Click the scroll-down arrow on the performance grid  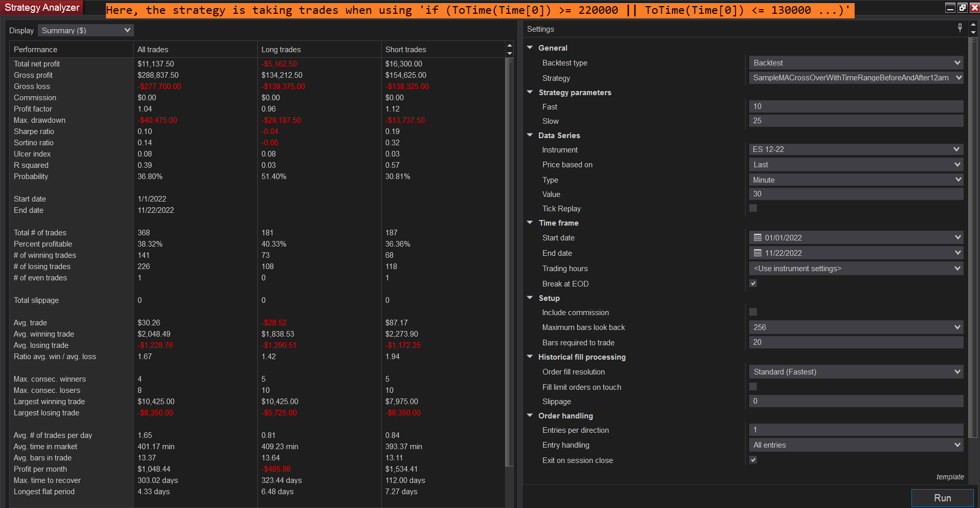[x=509, y=53]
